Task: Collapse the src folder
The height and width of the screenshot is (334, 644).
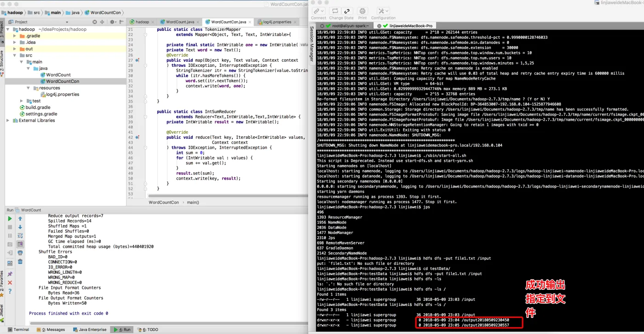Action: (15, 55)
